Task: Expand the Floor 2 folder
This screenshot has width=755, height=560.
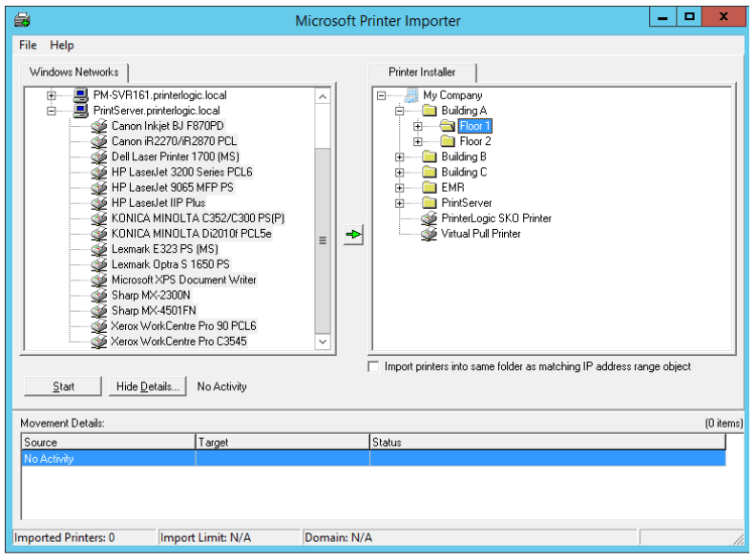Action: (418, 141)
